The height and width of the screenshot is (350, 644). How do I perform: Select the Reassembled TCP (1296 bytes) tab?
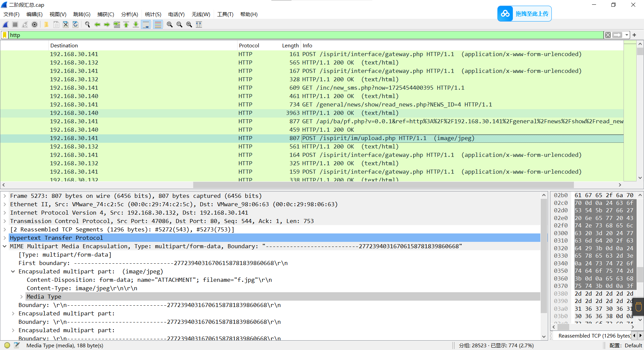pyautogui.click(x=594, y=336)
